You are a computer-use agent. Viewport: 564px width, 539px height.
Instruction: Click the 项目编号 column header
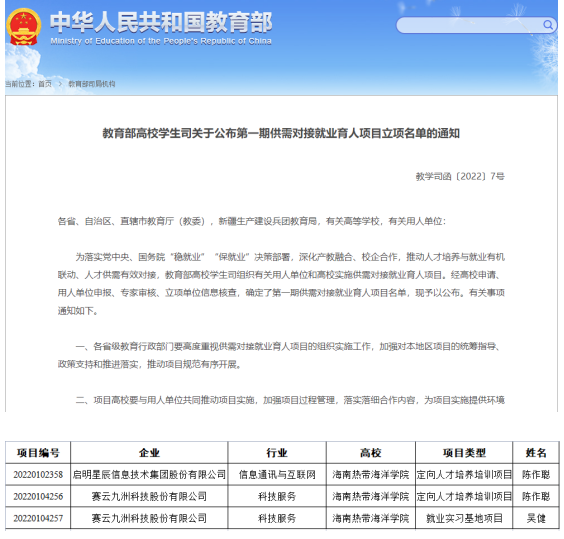38,453
